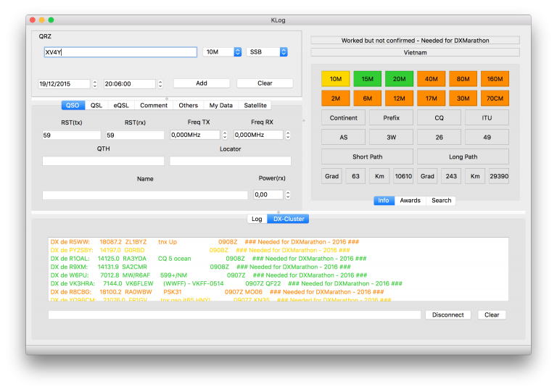Disconnect from the DX cluster
Screen dimensions: 557x392
click(448, 314)
